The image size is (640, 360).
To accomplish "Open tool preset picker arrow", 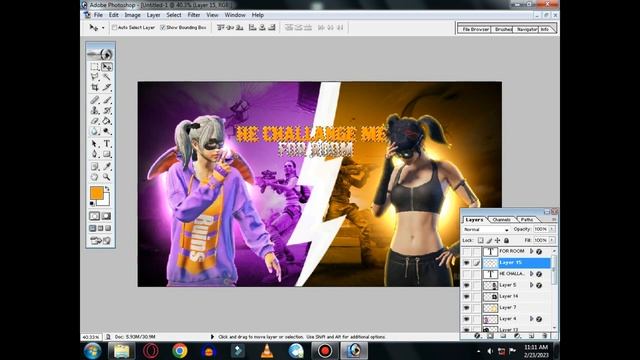I will pos(103,28).
